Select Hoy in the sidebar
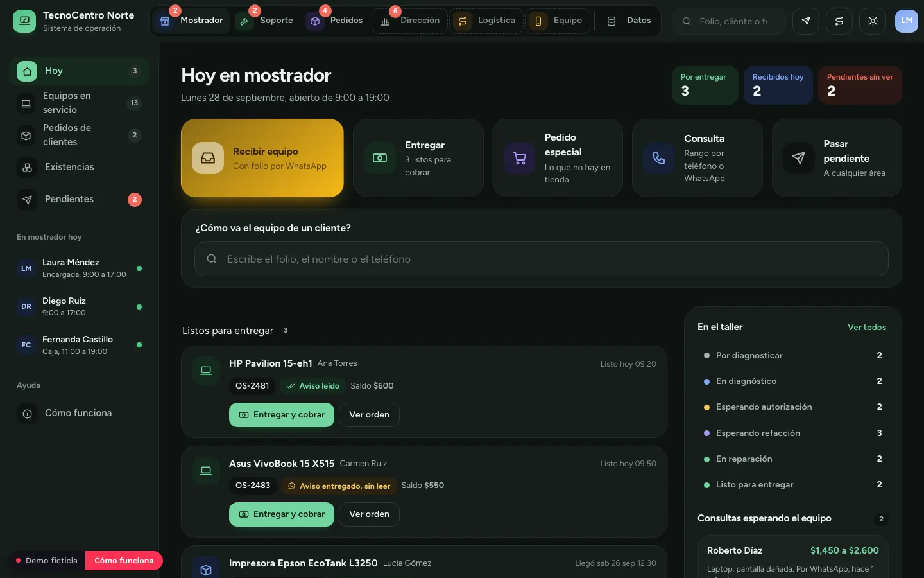 80,71
